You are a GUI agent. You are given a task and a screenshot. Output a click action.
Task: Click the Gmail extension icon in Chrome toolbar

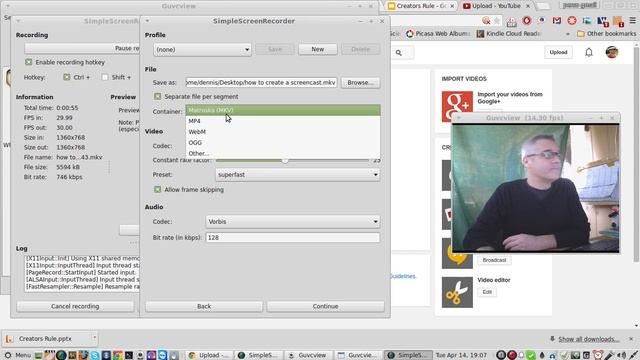point(557,20)
